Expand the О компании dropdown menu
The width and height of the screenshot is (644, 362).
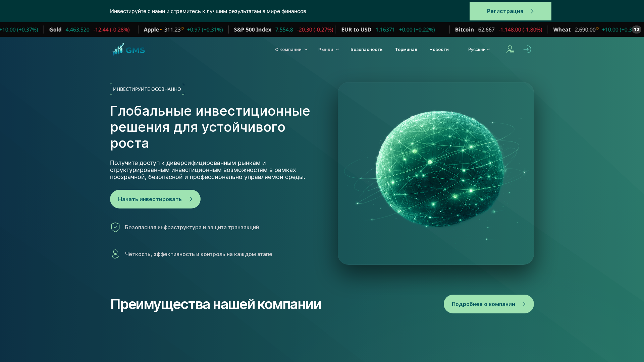291,49
